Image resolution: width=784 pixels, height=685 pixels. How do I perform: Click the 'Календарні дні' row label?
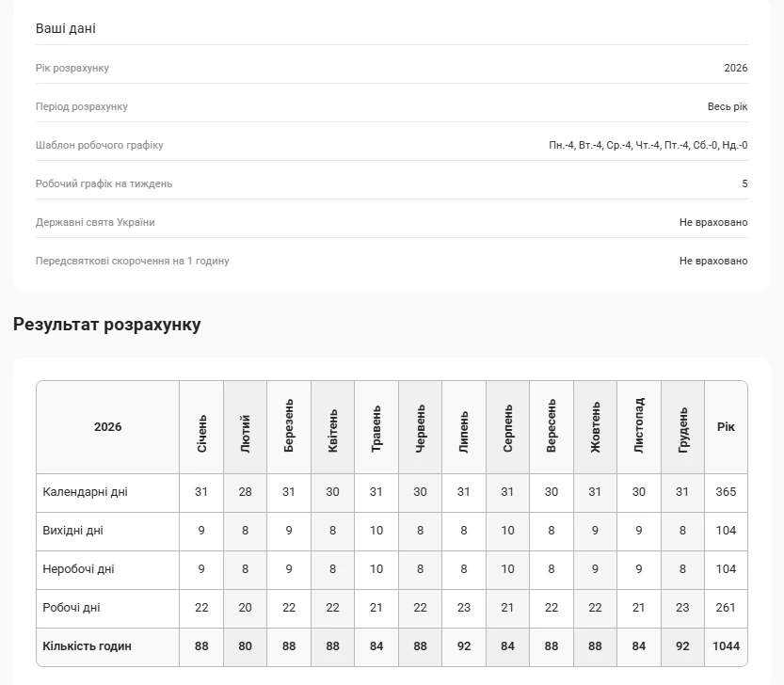click(85, 492)
